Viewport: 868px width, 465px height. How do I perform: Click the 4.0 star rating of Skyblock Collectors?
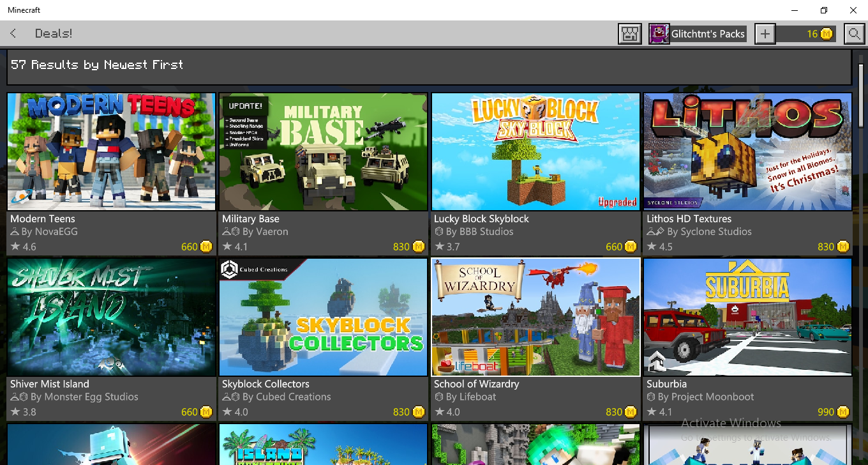236,412
